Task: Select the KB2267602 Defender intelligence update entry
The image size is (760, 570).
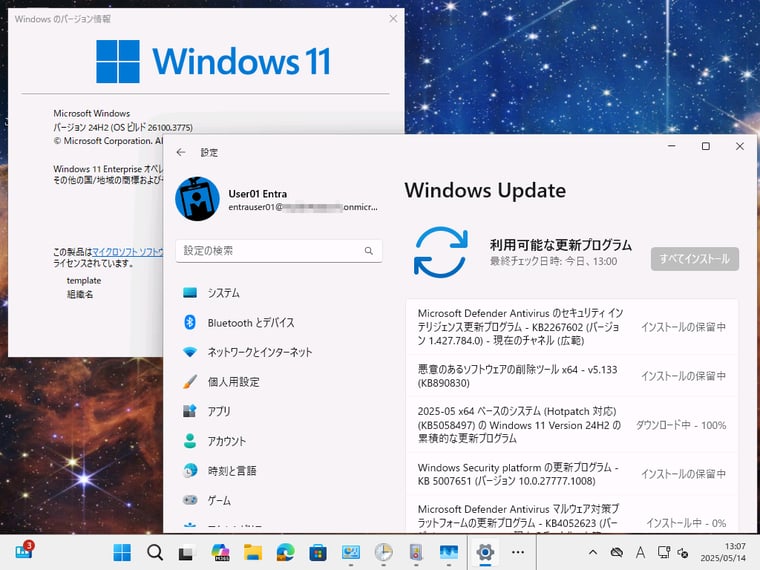Action: point(572,327)
